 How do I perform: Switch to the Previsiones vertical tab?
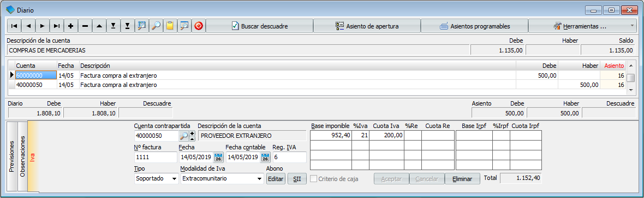(11, 156)
